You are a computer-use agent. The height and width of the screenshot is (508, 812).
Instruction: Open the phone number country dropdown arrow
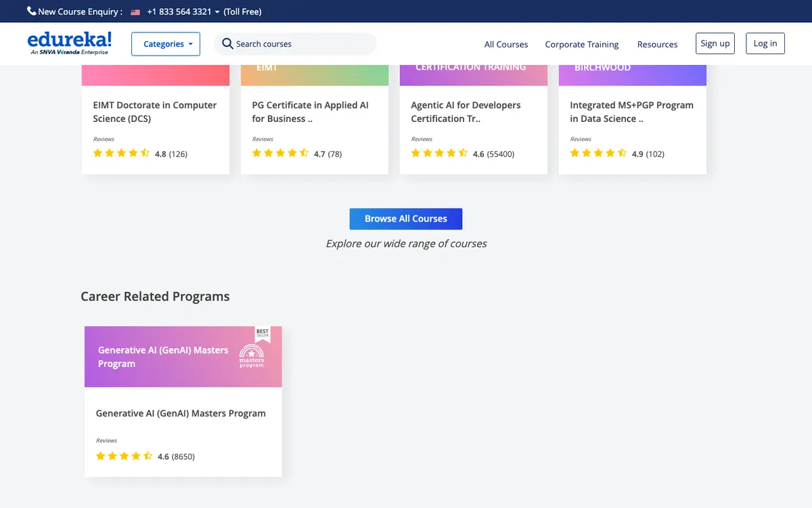click(217, 12)
